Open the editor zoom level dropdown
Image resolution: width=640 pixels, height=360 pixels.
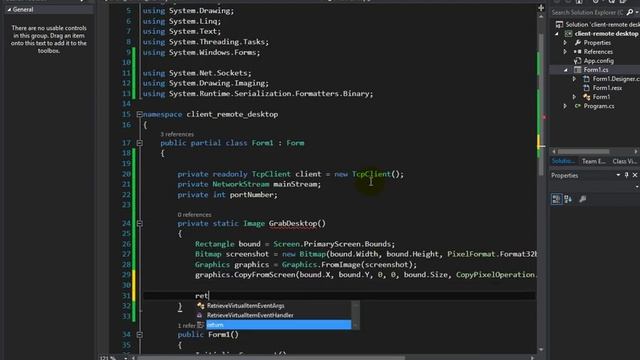point(125,358)
